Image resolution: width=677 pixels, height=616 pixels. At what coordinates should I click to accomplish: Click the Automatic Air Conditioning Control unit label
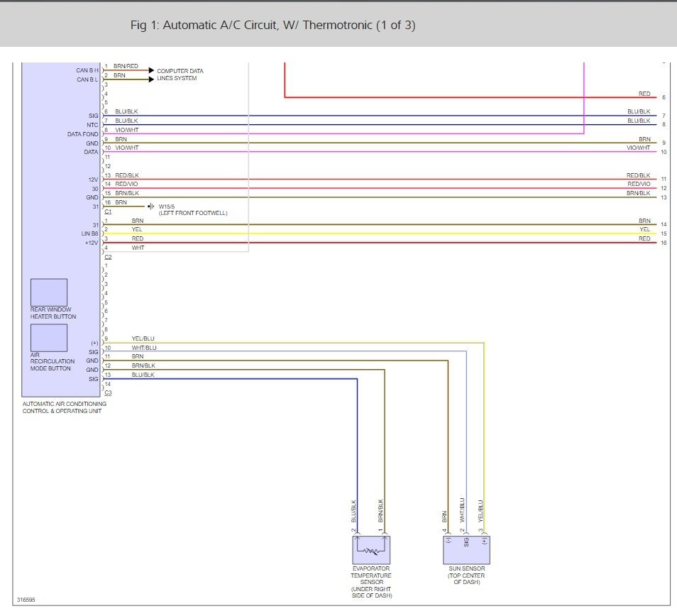click(64, 407)
